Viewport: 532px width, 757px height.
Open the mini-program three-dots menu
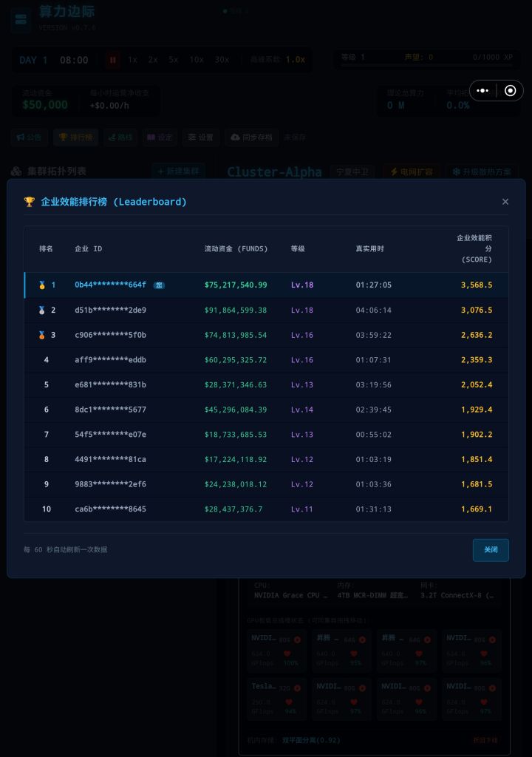[482, 91]
